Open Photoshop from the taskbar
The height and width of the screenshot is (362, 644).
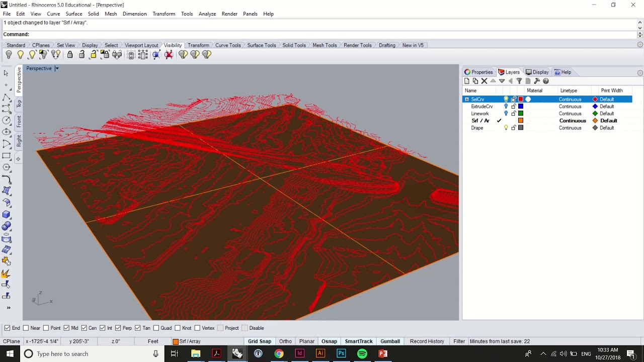pyautogui.click(x=341, y=353)
